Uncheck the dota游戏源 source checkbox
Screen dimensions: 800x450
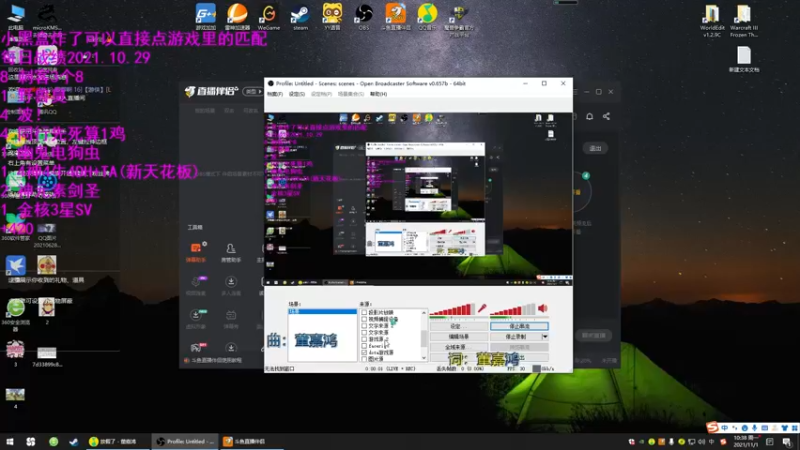[x=364, y=352]
